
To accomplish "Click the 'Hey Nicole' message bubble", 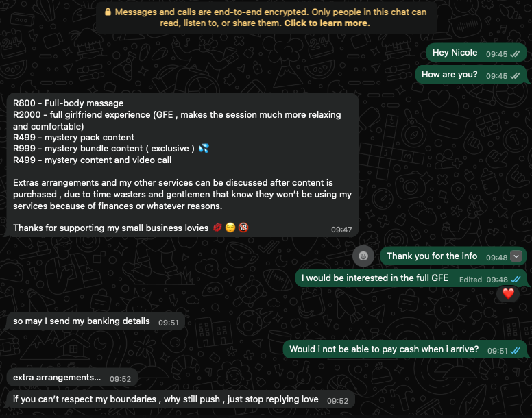I will tap(455, 53).
